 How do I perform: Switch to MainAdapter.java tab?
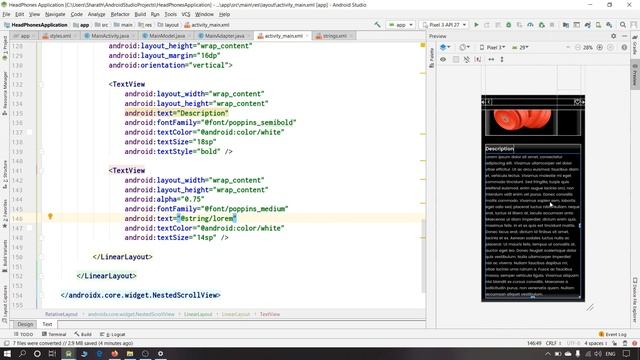point(224,36)
